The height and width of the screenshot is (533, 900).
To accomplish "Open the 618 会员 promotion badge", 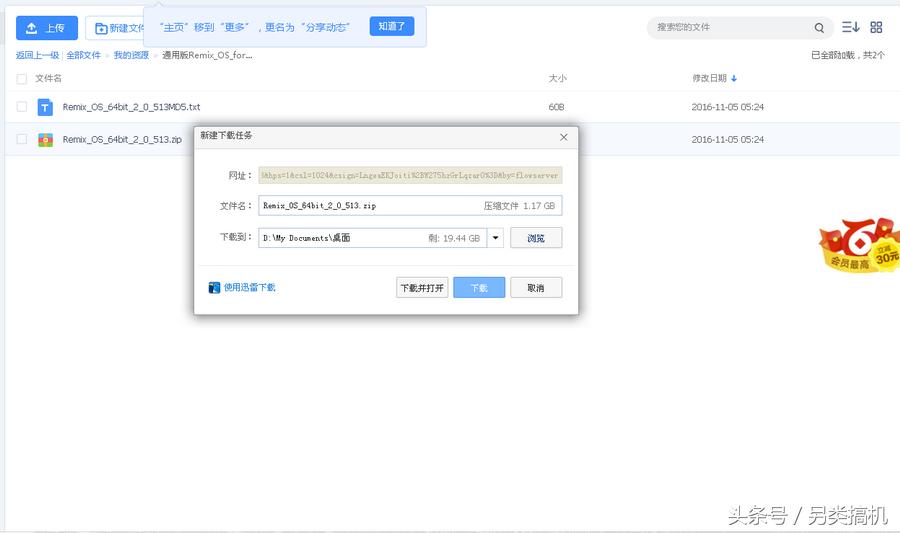I will coord(859,244).
